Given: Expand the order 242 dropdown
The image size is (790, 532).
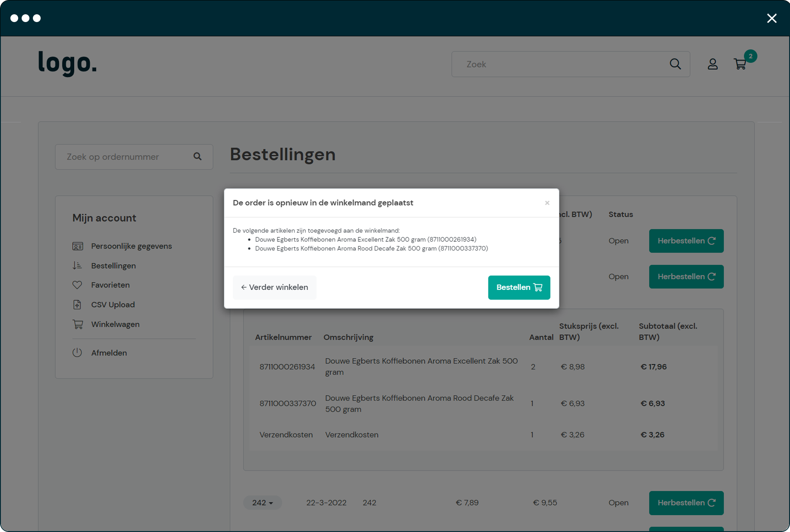Looking at the screenshot, I should [x=263, y=503].
